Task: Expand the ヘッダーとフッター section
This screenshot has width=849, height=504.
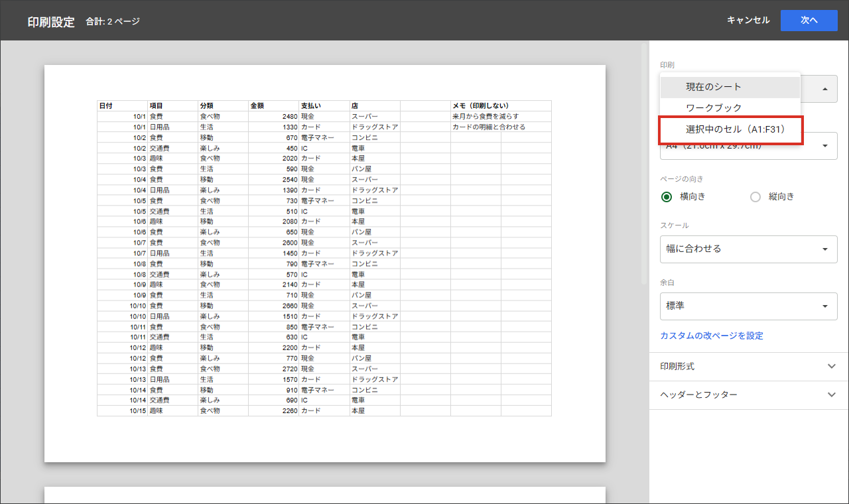Action: point(749,395)
